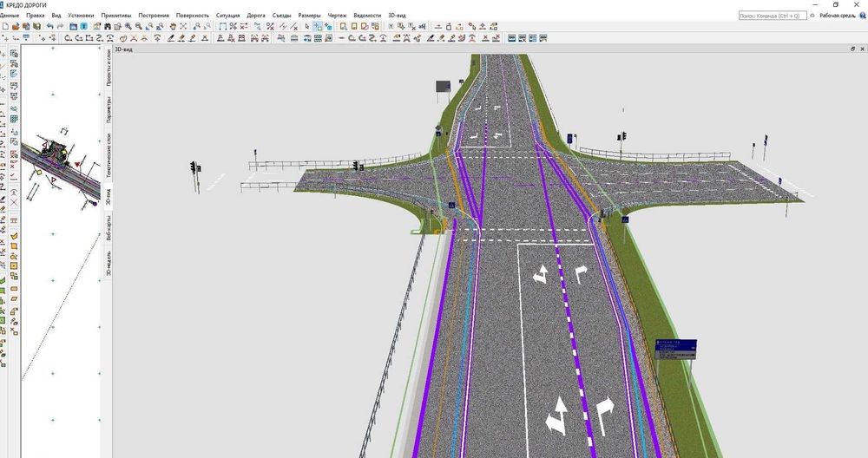Click the orange square icon in left toolbar
This screenshot has height=458, width=868.
[x=14, y=246]
